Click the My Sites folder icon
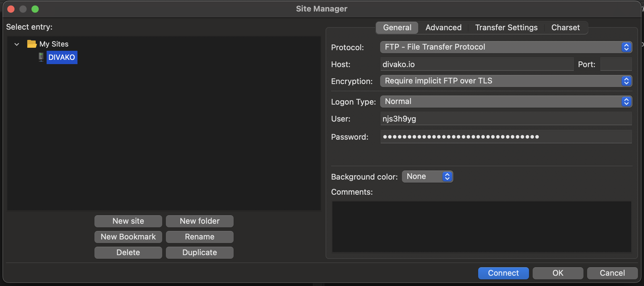The height and width of the screenshot is (286, 644). tap(32, 44)
